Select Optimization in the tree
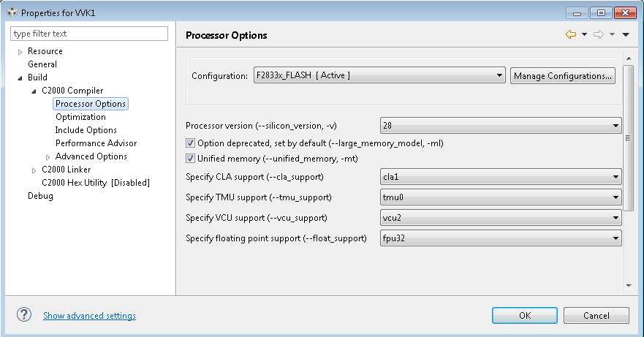This screenshot has width=644, height=337. (80, 117)
